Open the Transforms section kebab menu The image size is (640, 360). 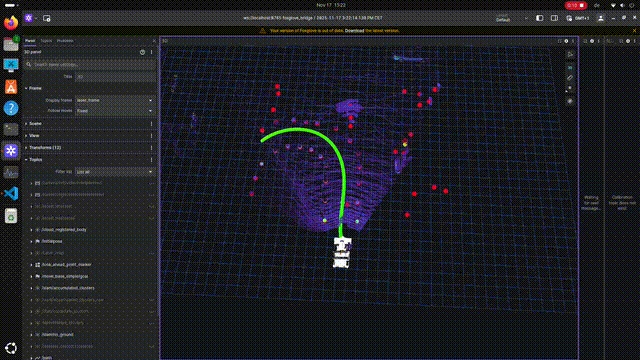(151, 148)
